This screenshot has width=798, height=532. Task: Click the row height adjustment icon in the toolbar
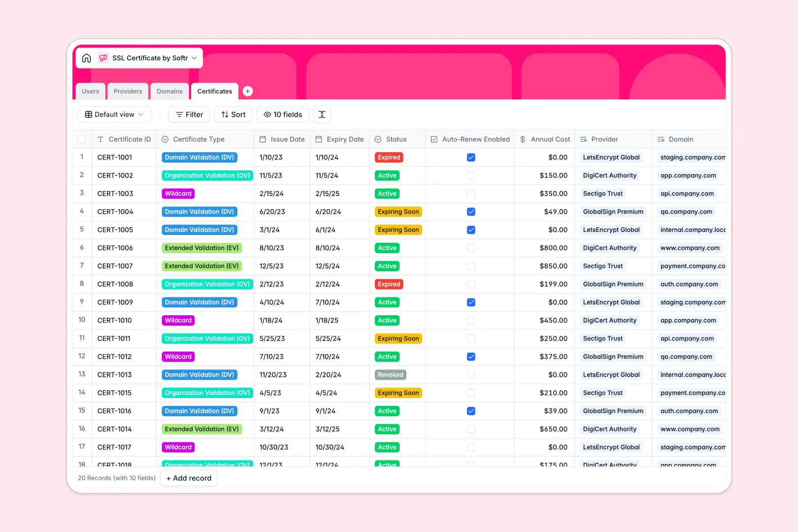click(x=322, y=114)
